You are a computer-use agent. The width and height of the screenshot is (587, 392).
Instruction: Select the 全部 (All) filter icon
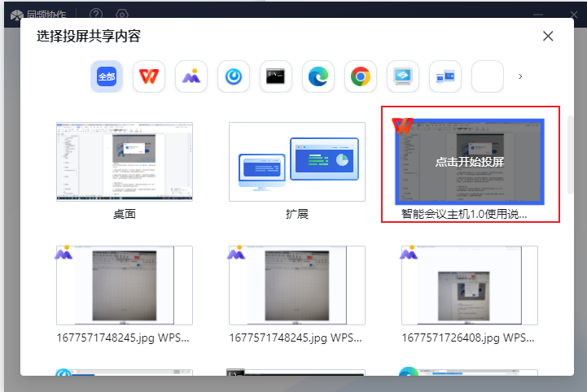coord(107,76)
